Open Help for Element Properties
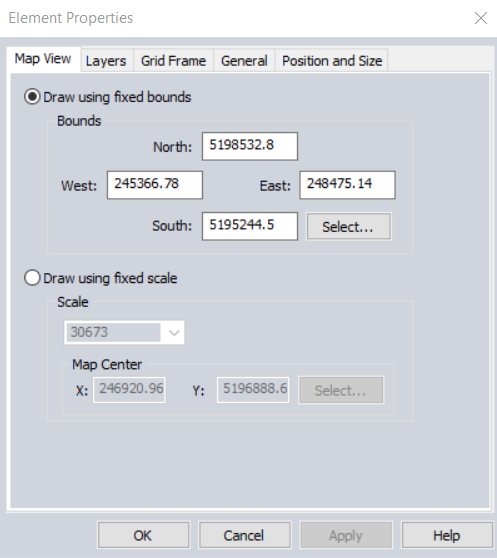The height and width of the screenshot is (558, 497). (447, 535)
